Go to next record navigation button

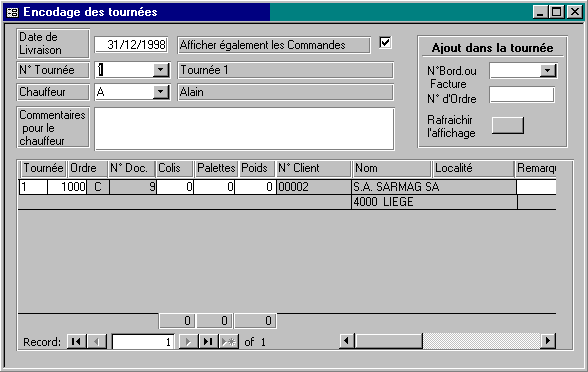pyautogui.click(x=188, y=341)
